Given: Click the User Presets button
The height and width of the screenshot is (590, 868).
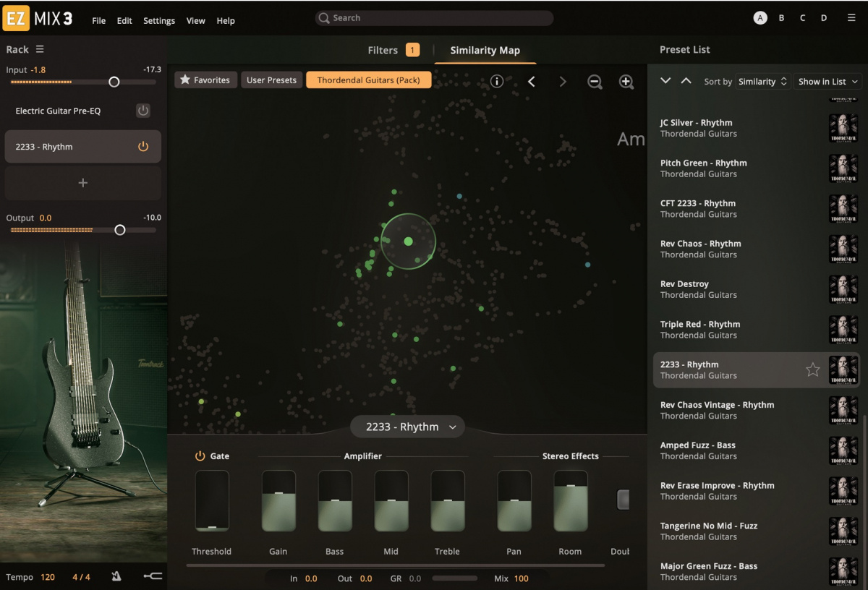Looking at the screenshot, I should click(x=271, y=80).
